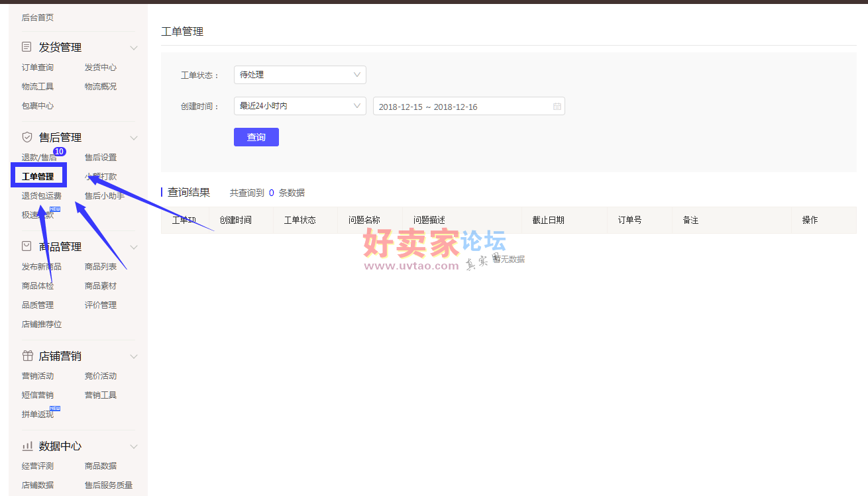
Task: Click the 截止日期 column header
Action: (548, 220)
